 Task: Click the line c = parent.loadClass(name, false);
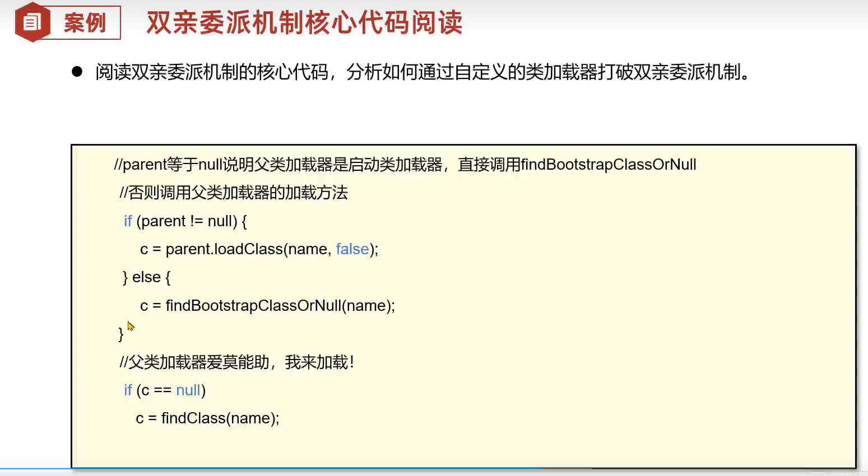(x=259, y=249)
